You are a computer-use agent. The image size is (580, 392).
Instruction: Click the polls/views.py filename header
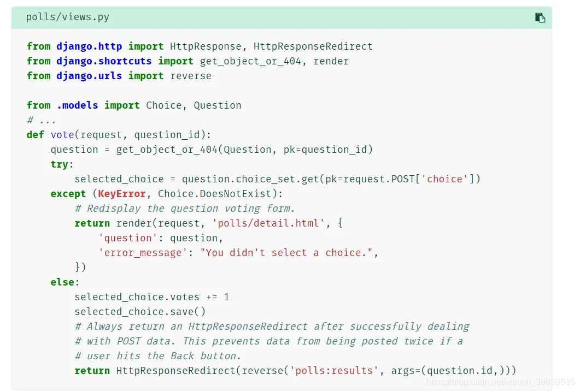pos(68,17)
